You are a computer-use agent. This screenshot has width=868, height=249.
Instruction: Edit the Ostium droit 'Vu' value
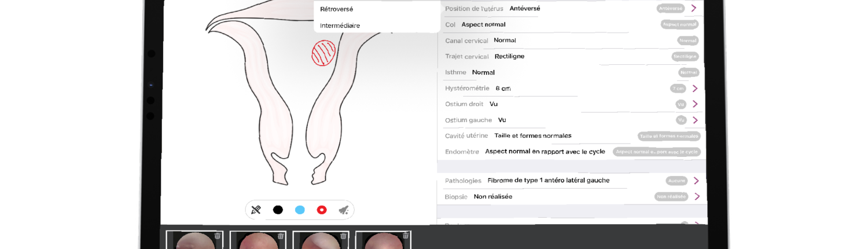[x=494, y=104]
